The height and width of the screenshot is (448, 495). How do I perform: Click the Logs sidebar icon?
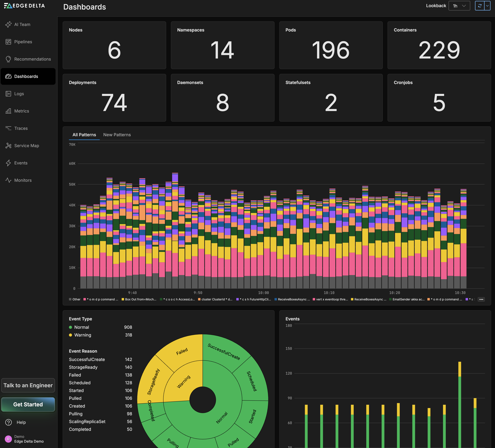(8, 94)
